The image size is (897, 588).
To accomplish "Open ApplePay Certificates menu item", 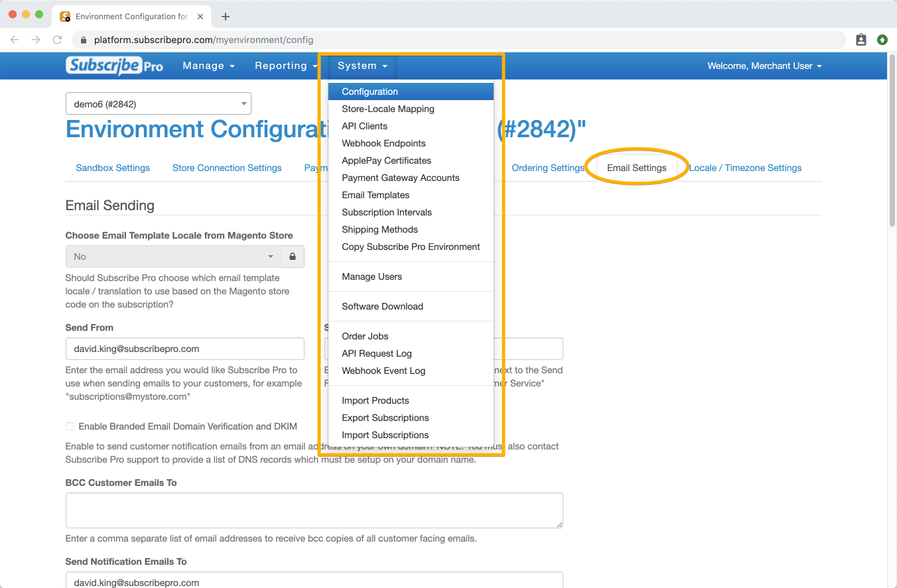I will [411, 160].
